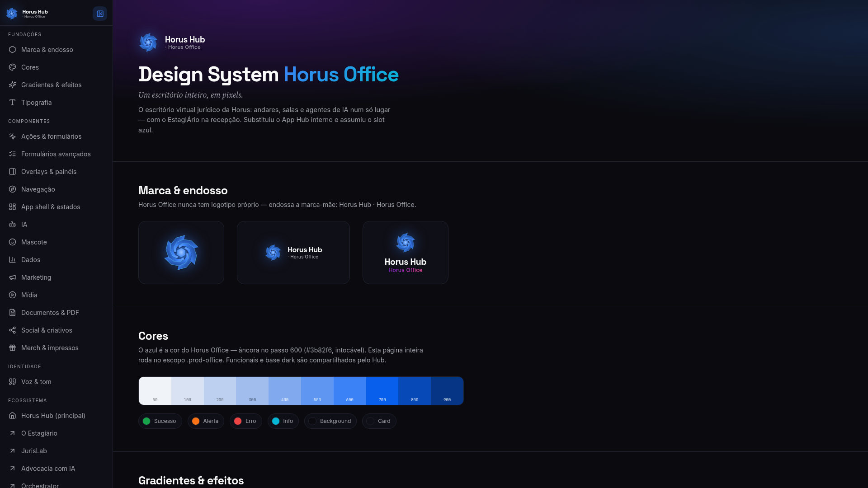Click the hexagon icon beside Marca & endosso

(12, 50)
